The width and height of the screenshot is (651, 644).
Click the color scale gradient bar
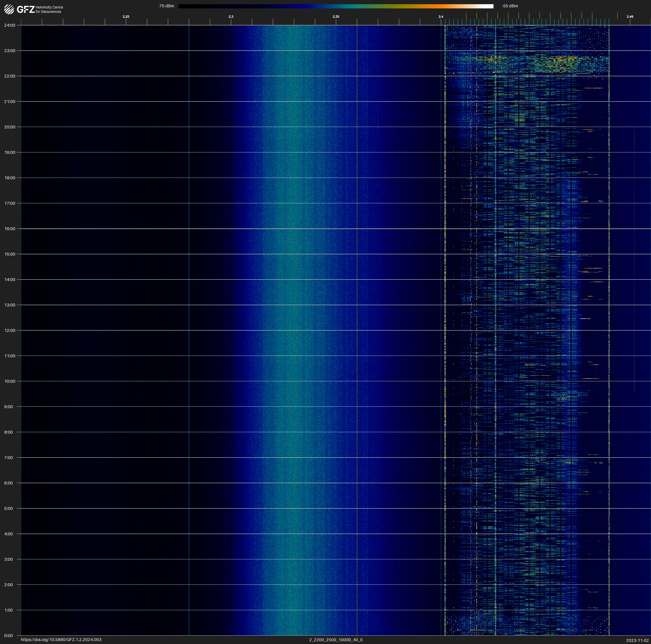point(336,6)
